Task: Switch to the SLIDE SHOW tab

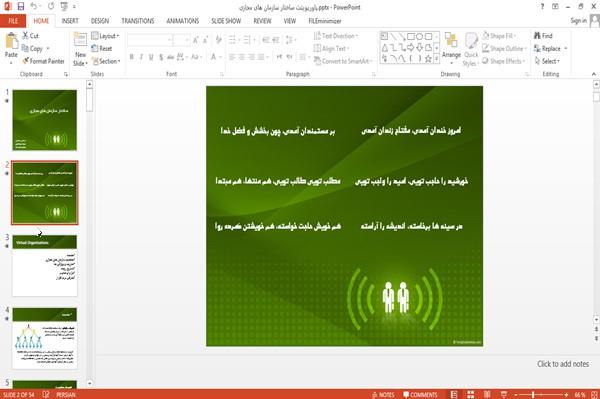Action: pos(226,21)
